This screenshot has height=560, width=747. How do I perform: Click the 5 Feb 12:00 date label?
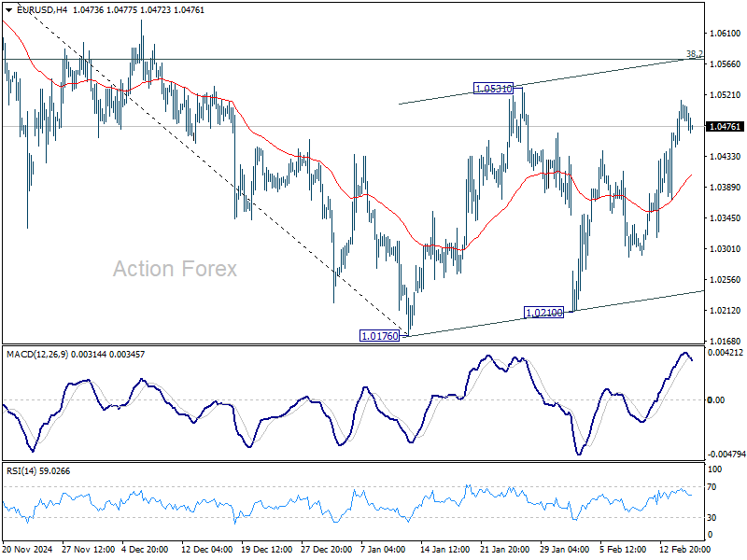click(623, 549)
